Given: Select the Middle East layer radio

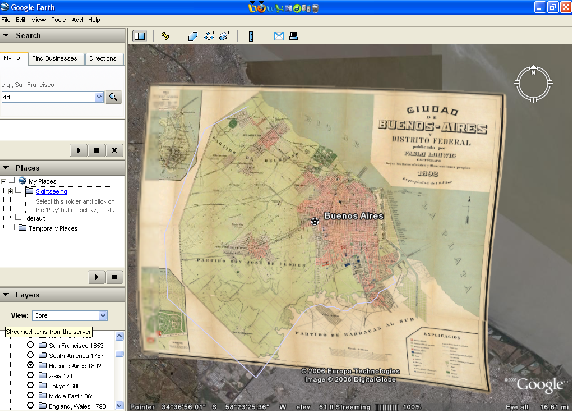Looking at the screenshot, I should click(x=31, y=395).
